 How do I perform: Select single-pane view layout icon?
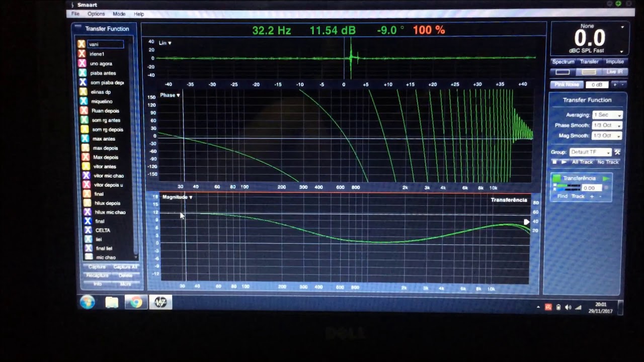point(562,72)
